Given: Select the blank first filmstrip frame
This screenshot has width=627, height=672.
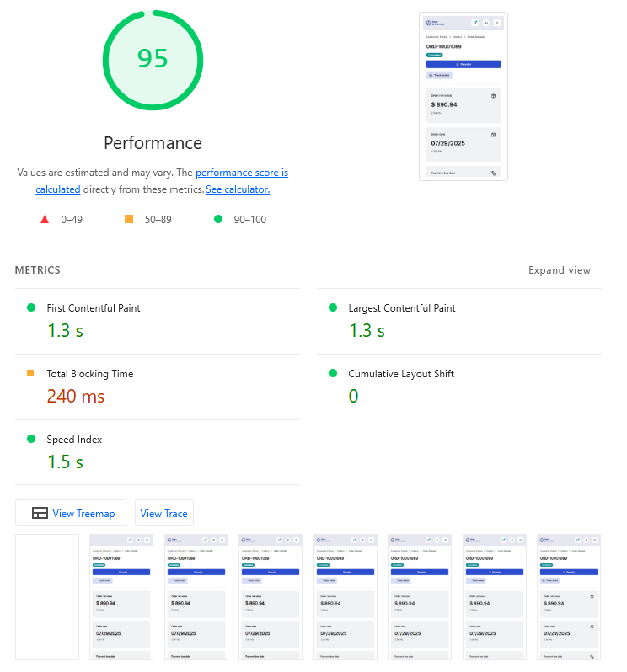Looking at the screenshot, I should pyautogui.click(x=46, y=596).
